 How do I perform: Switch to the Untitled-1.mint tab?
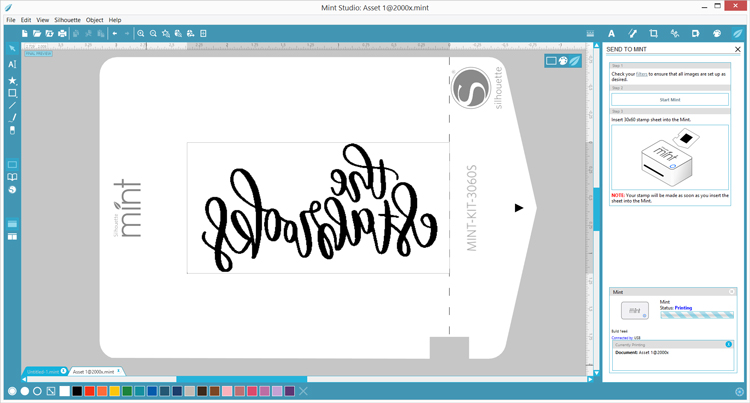(43, 371)
